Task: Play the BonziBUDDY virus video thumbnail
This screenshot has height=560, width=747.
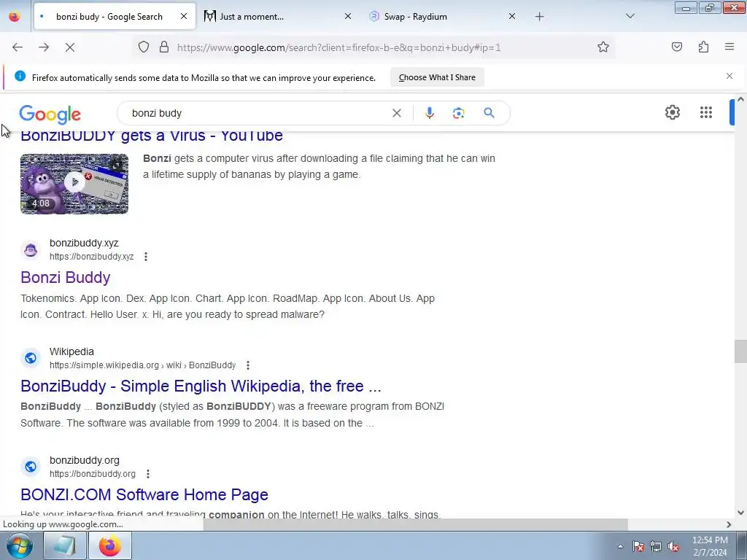Action: point(74,184)
